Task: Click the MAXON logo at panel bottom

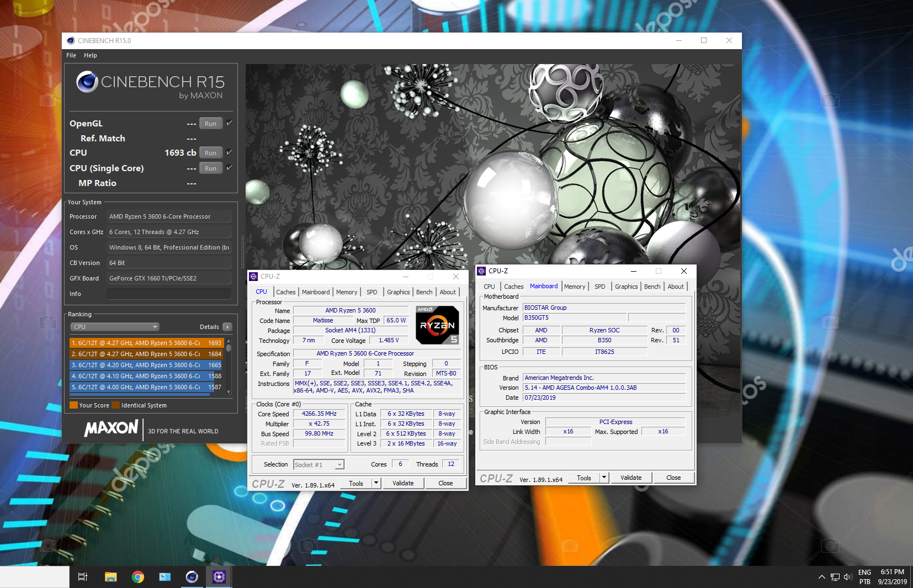Action: click(111, 428)
